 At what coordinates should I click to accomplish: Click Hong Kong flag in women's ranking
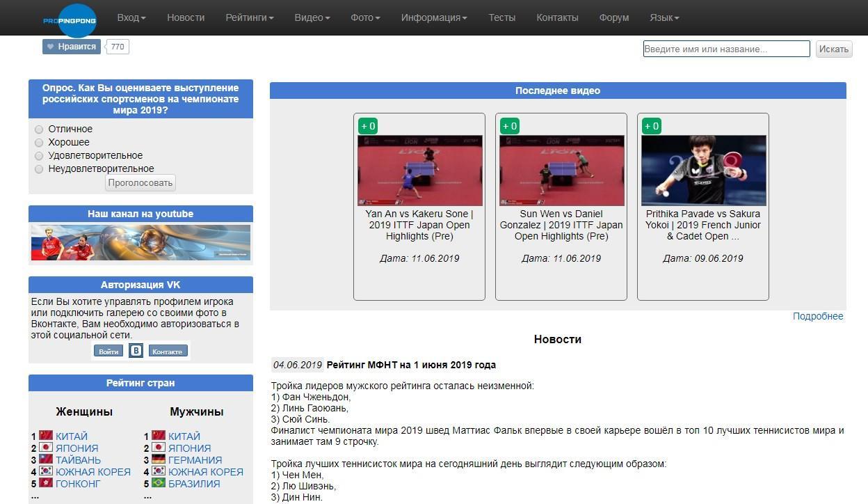click(x=46, y=483)
